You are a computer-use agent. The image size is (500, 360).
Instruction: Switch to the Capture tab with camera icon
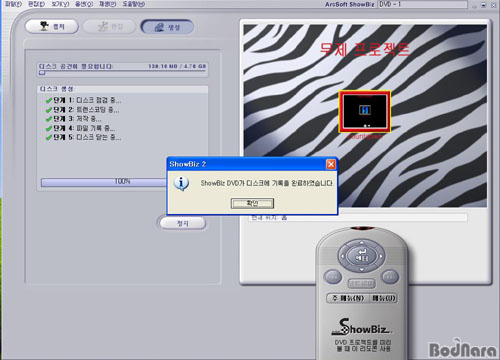[x=52, y=26]
